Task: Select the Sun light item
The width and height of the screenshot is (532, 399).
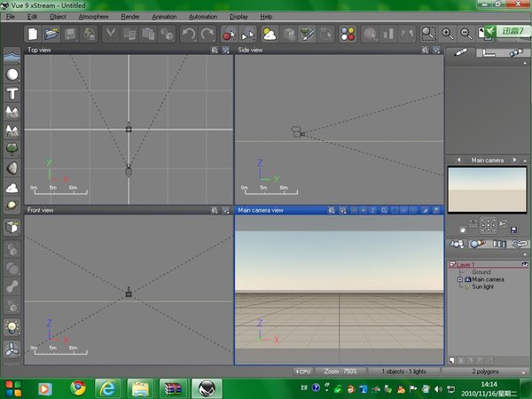Action: click(x=483, y=286)
